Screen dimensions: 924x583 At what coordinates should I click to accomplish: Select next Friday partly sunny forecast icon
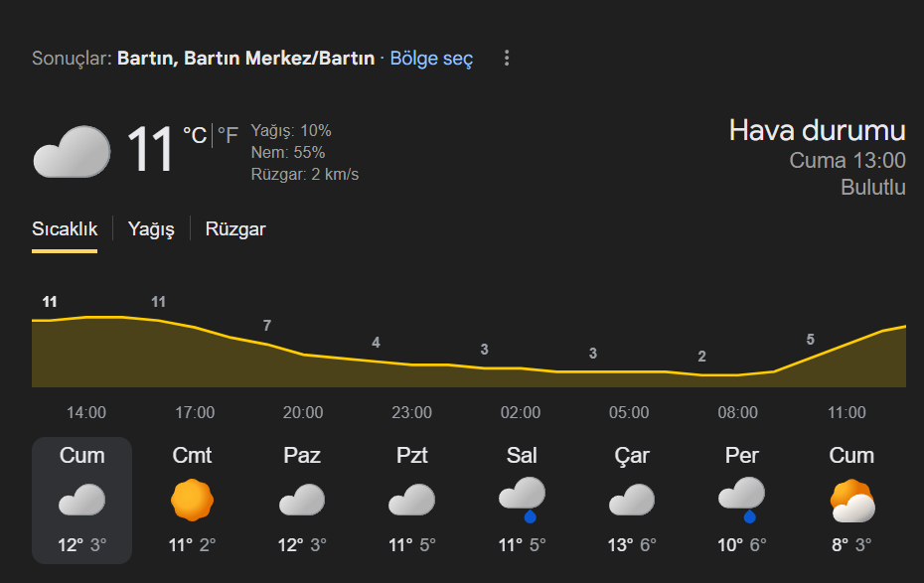click(851, 501)
